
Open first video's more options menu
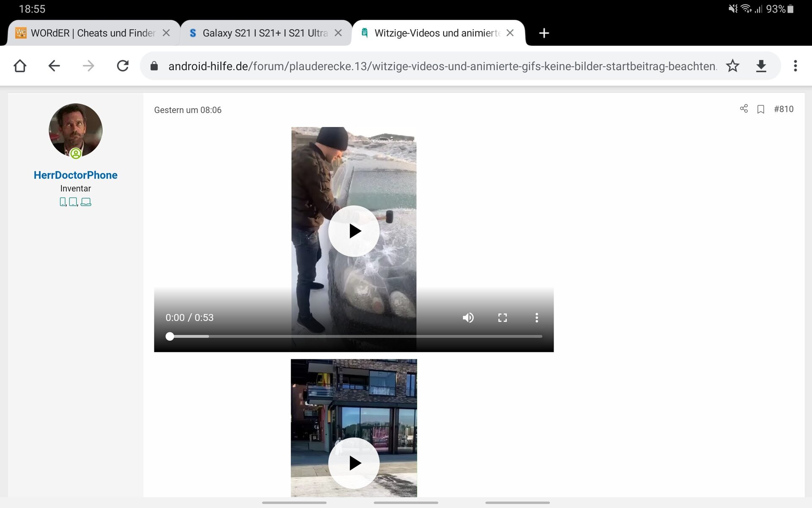coord(537,317)
